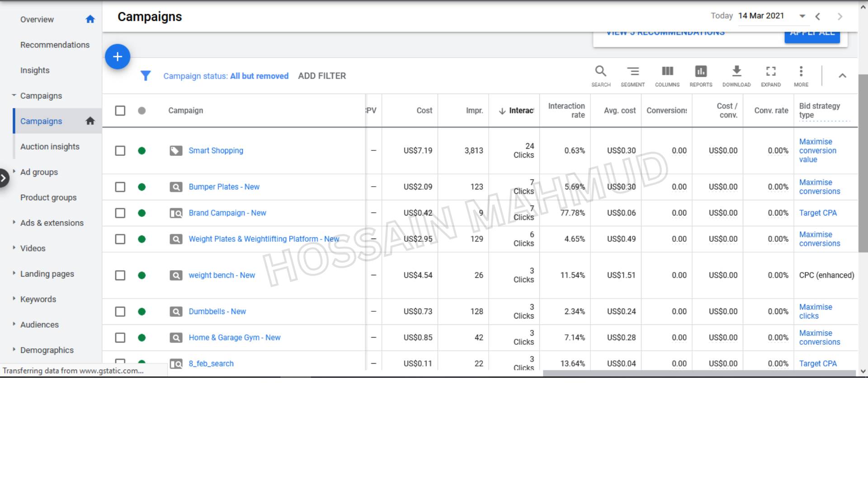This screenshot has width=868, height=488.
Task: Open the Search tool in the toolbar
Action: [601, 76]
